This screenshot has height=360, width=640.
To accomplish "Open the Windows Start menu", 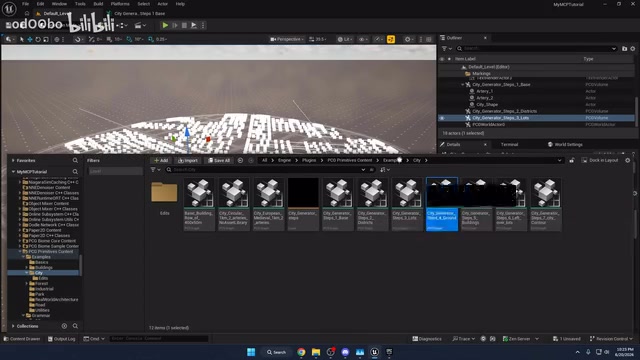I will point(251,352).
